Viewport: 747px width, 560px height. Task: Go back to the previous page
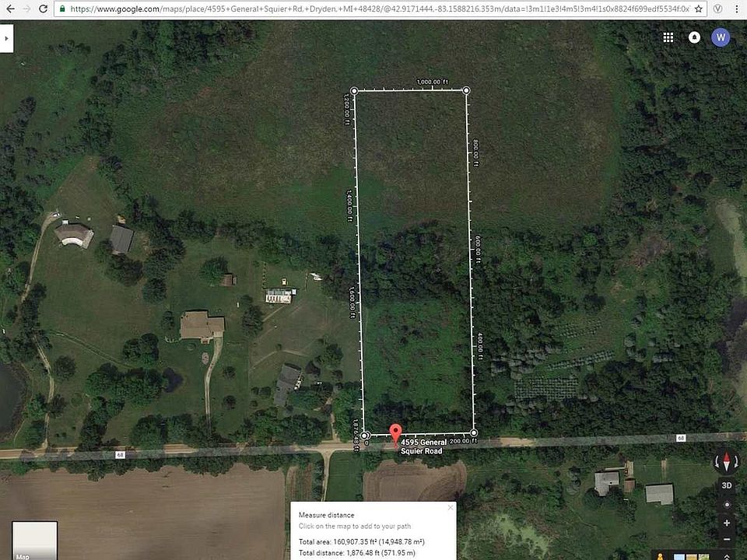pyautogui.click(x=10, y=9)
